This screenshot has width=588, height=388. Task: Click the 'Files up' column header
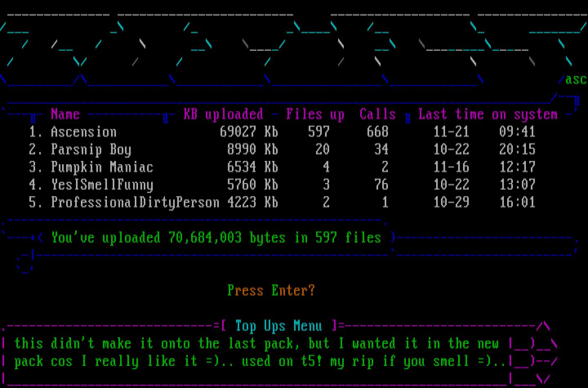click(315, 114)
